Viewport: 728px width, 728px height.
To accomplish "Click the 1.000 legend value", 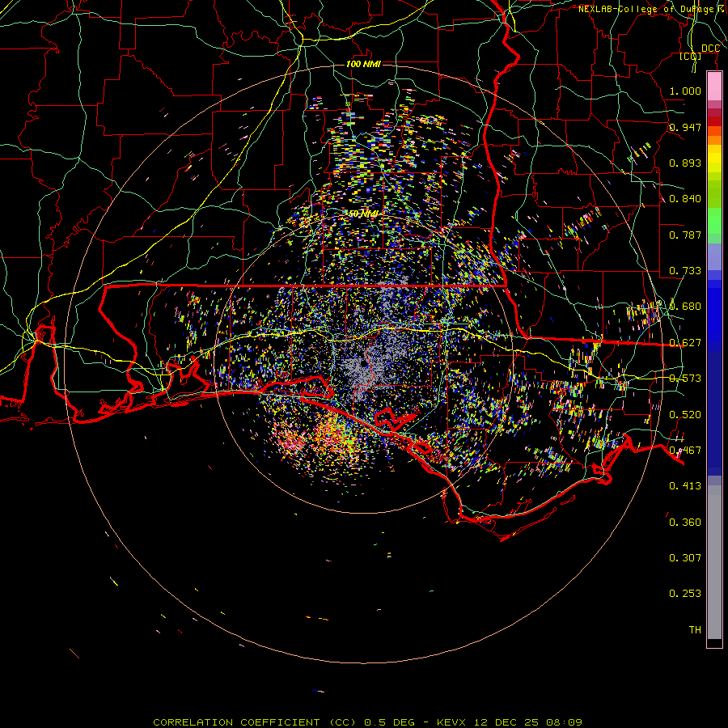I will pyautogui.click(x=685, y=91).
